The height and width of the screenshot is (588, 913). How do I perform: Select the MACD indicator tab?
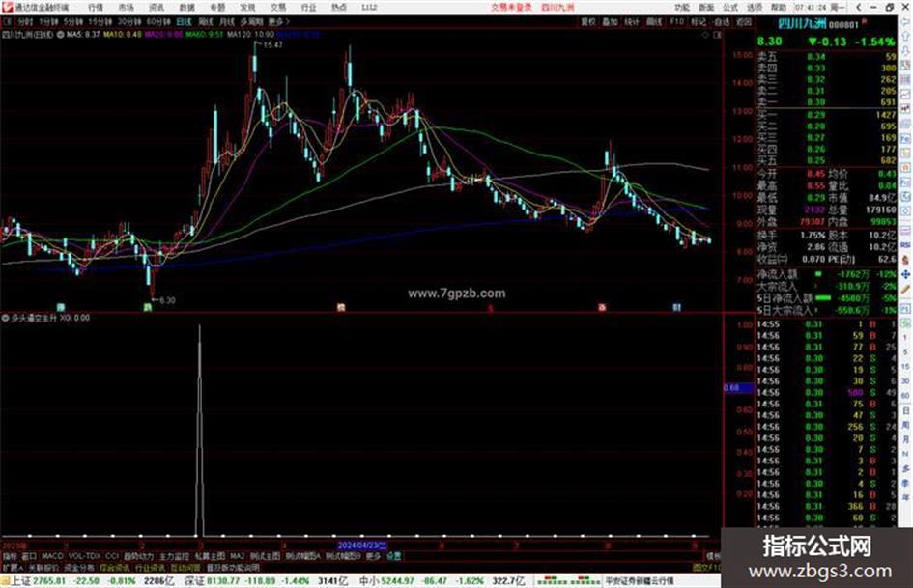click(52, 556)
